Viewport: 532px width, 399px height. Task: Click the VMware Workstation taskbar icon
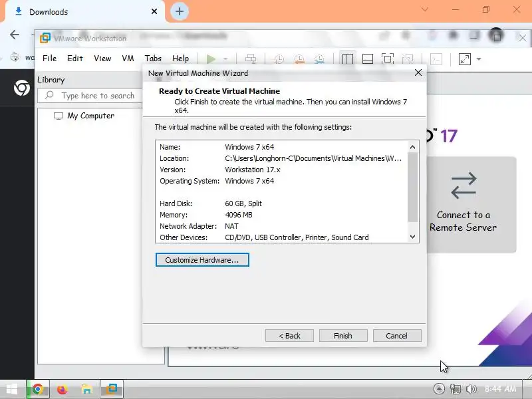(x=111, y=389)
